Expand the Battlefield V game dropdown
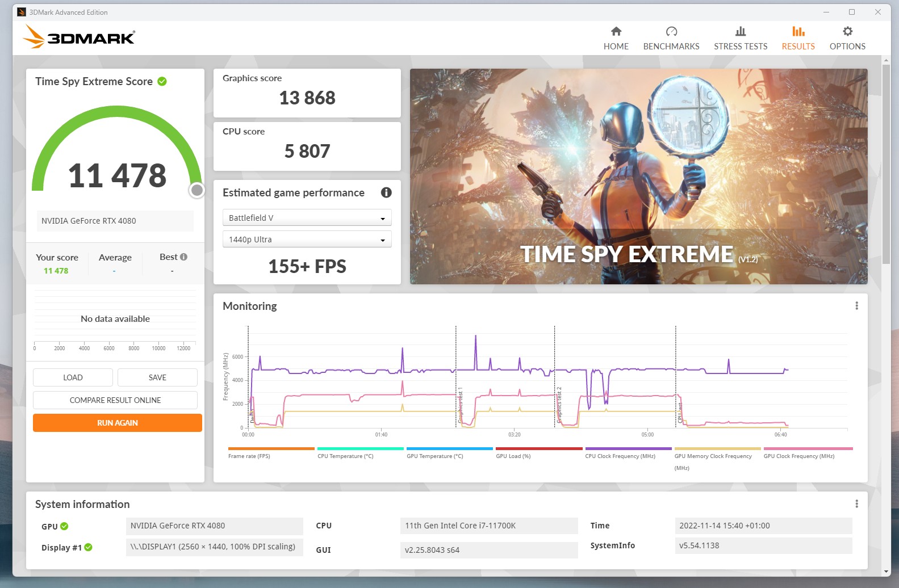 pyautogui.click(x=307, y=218)
